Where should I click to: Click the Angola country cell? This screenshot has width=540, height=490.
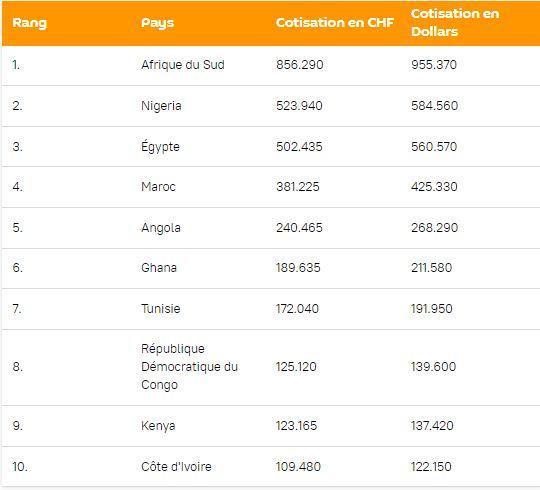[x=161, y=228]
